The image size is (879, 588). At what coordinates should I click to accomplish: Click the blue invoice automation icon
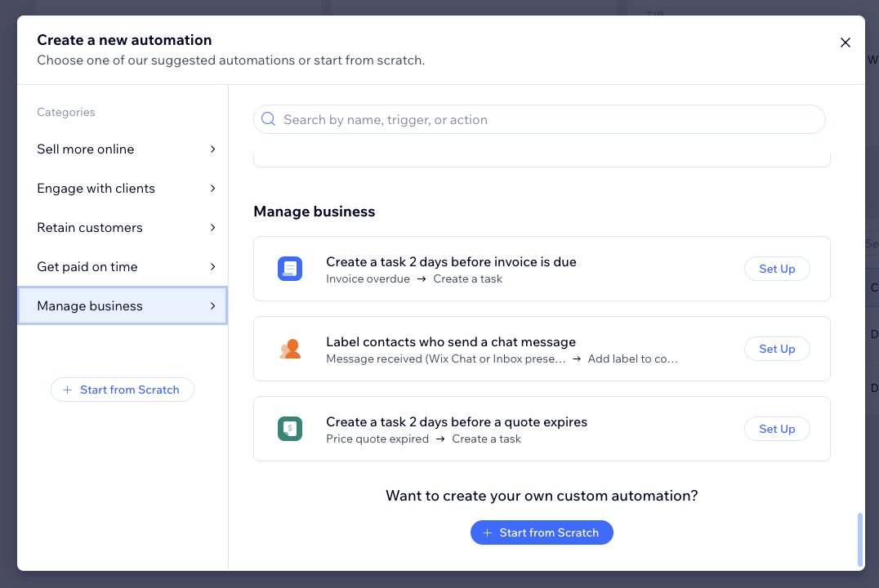289,269
